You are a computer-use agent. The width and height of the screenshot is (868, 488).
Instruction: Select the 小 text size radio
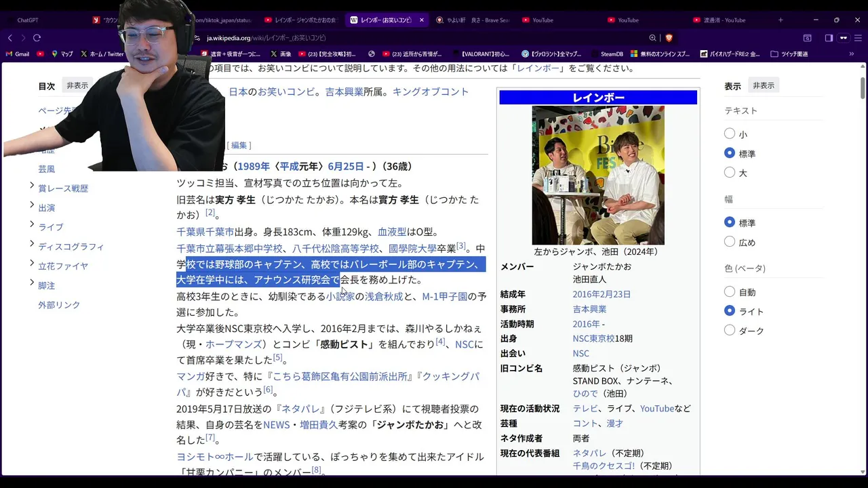click(x=730, y=134)
